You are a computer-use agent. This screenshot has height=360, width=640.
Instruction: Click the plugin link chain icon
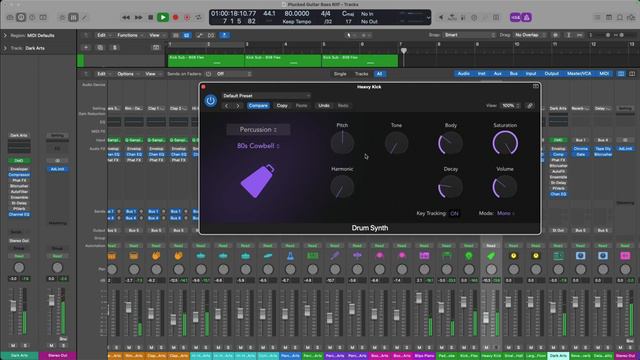pyautogui.click(x=530, y=106)
